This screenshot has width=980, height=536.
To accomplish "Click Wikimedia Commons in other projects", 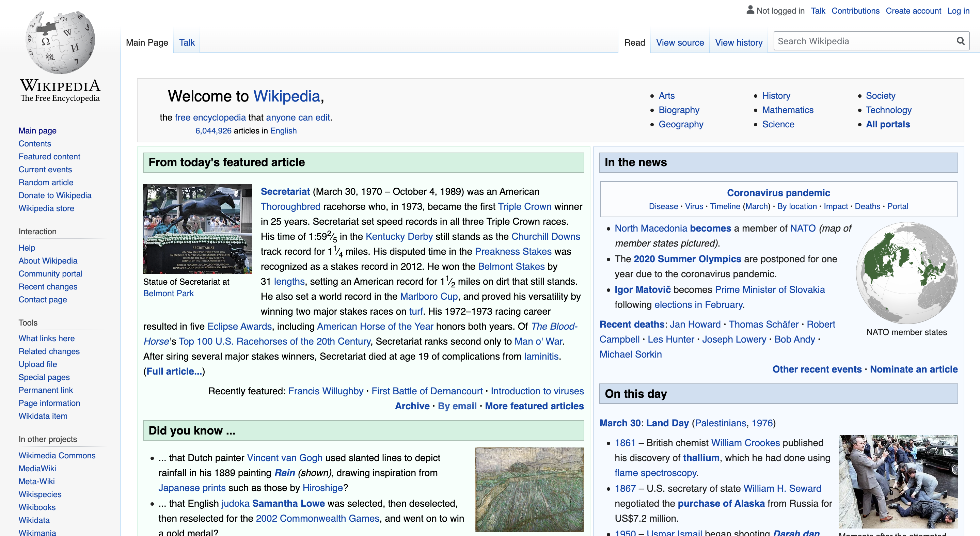I will tap(57, 455).
